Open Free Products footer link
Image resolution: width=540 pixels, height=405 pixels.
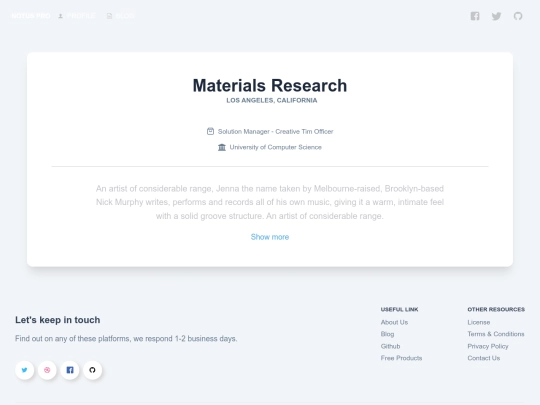402,358
